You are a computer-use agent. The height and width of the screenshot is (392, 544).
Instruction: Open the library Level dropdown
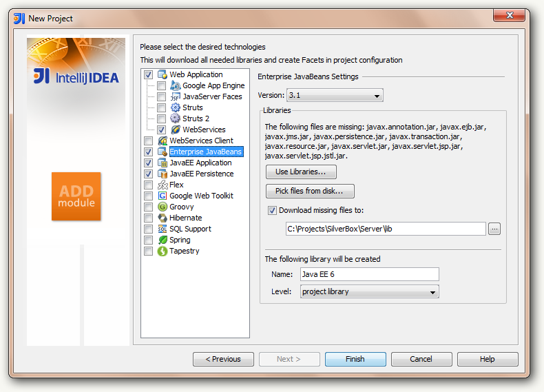[x=370, y=292]
